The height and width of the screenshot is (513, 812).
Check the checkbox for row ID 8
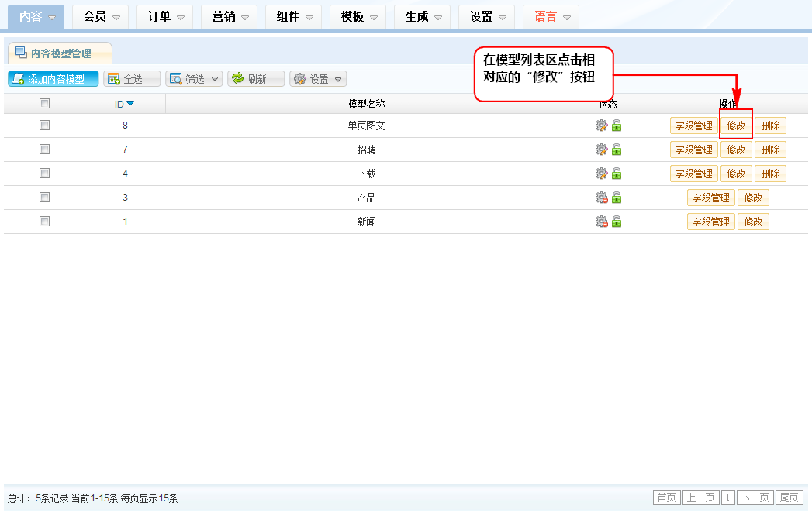pos(44,126)
